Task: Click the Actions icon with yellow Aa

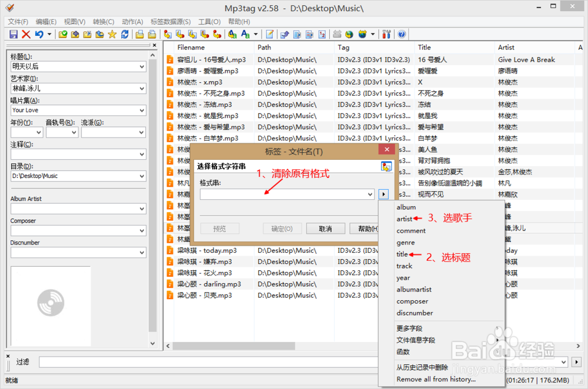Action: pos(232,35)
